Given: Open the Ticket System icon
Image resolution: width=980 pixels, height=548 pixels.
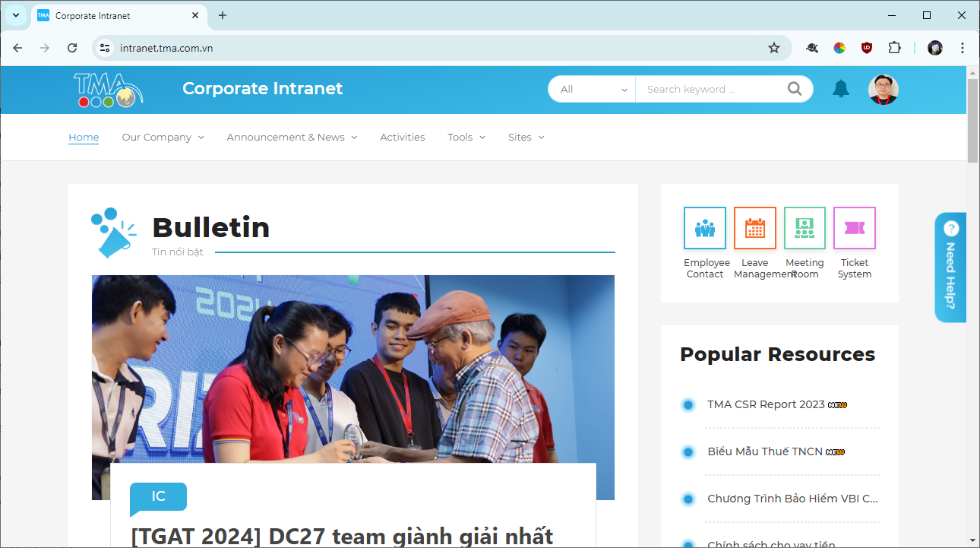Looking at the screenshot, I should tap(855, 228).
